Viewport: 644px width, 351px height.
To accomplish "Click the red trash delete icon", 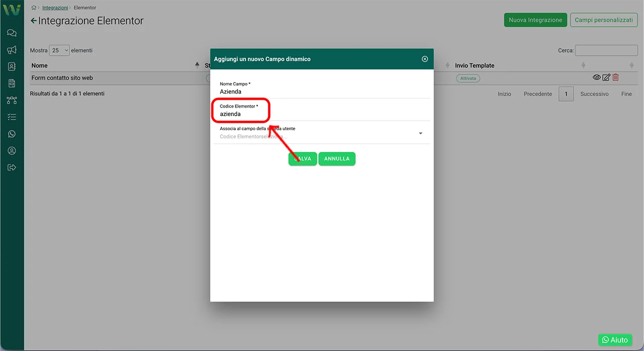I will [615, 77].
